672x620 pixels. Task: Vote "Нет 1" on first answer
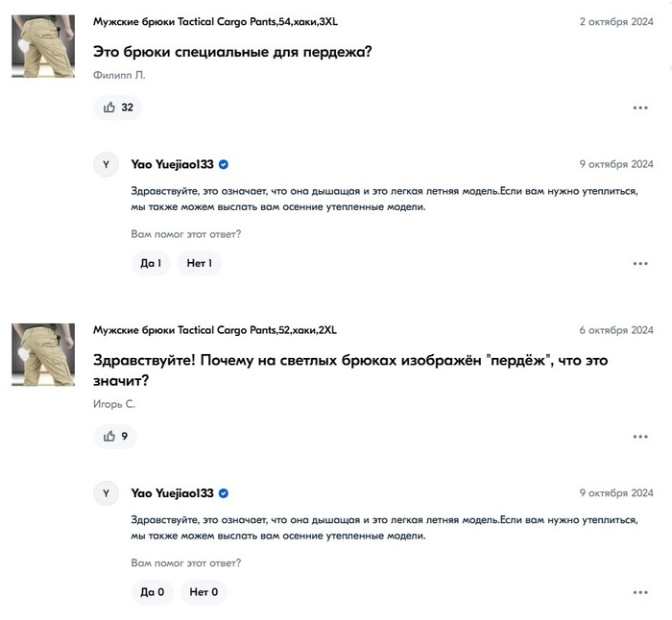(x=199, y=263)
